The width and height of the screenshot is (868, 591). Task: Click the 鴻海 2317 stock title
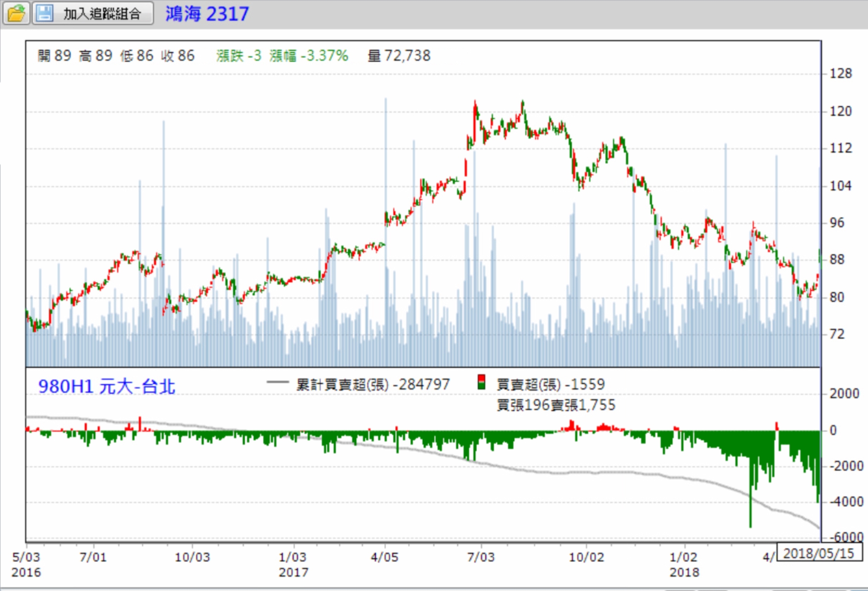[207, 14]
